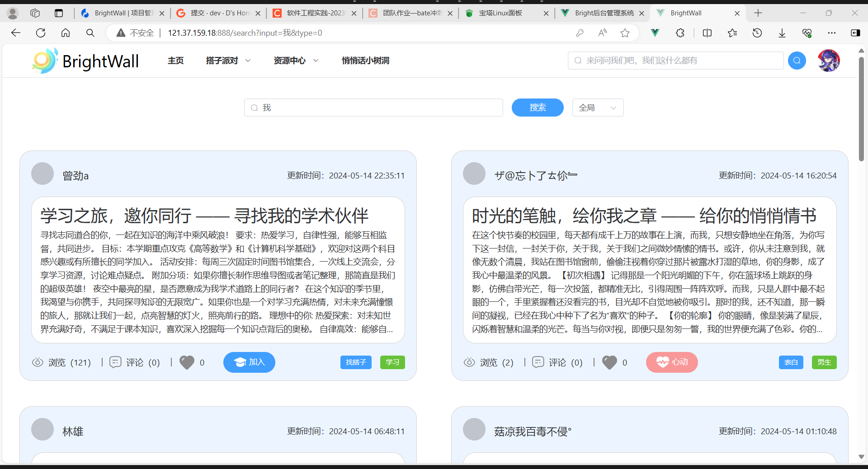Open post titled 学习之旅，邀你同行
This screenshot has width=868, height=469.
point(204,216)
